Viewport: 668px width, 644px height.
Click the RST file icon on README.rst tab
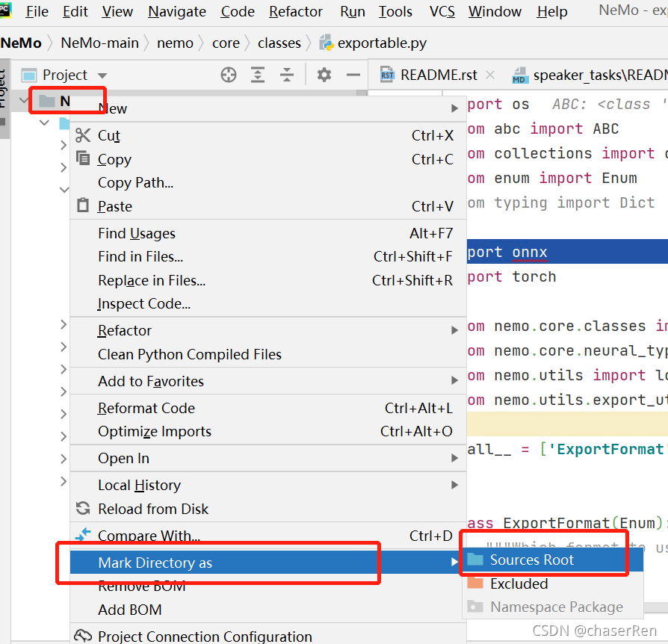pos(388,74)
